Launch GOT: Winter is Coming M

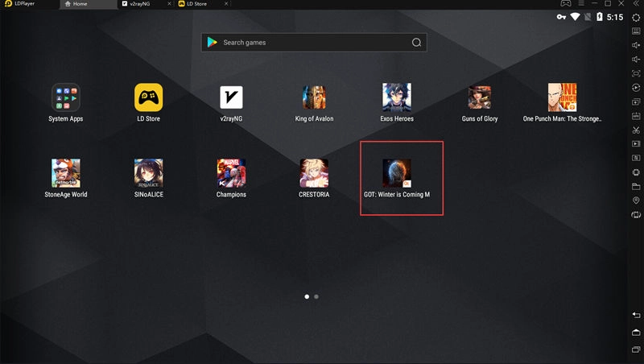pos(396,173)
